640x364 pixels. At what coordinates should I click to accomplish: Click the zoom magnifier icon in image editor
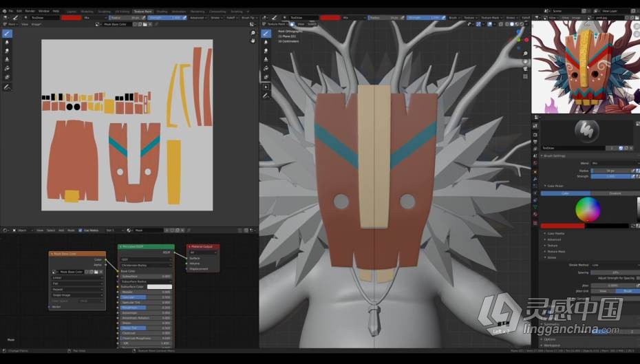pos(253,33)
